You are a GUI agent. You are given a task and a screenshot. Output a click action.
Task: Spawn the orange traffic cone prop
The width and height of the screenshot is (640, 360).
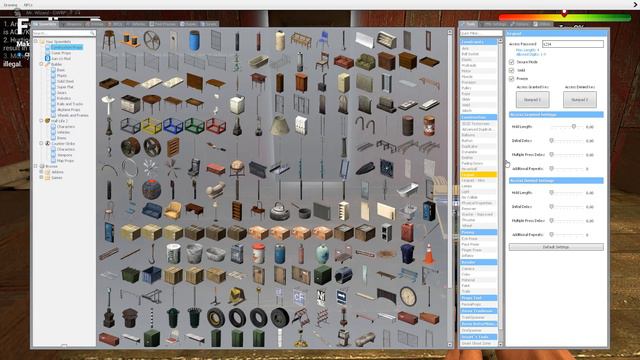(x=429, y=253)
